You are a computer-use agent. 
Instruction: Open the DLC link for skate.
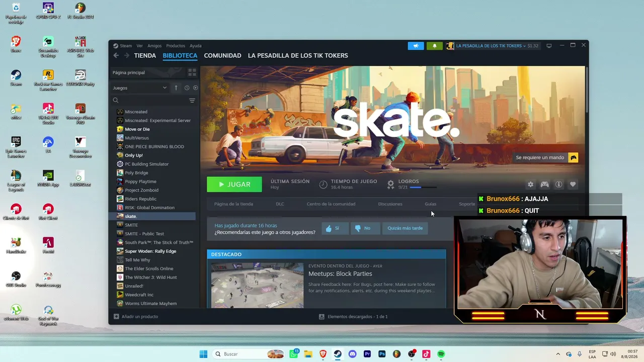(x=280, y=204)
